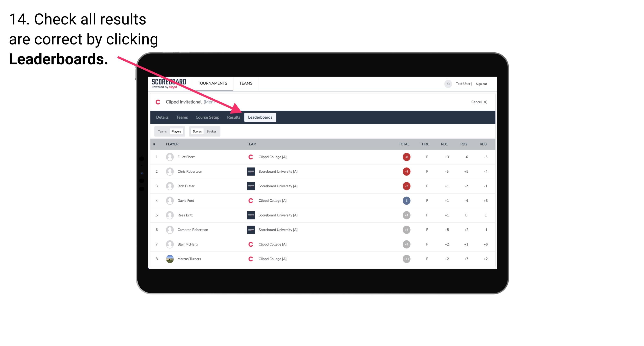Viewport: 644px width, 346px height.
Task: Select the Players tab filter
Action: coord(176,131)
